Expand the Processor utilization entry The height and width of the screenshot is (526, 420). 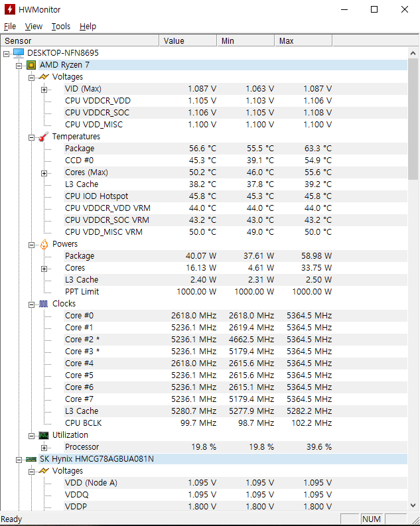coord(44,448)
